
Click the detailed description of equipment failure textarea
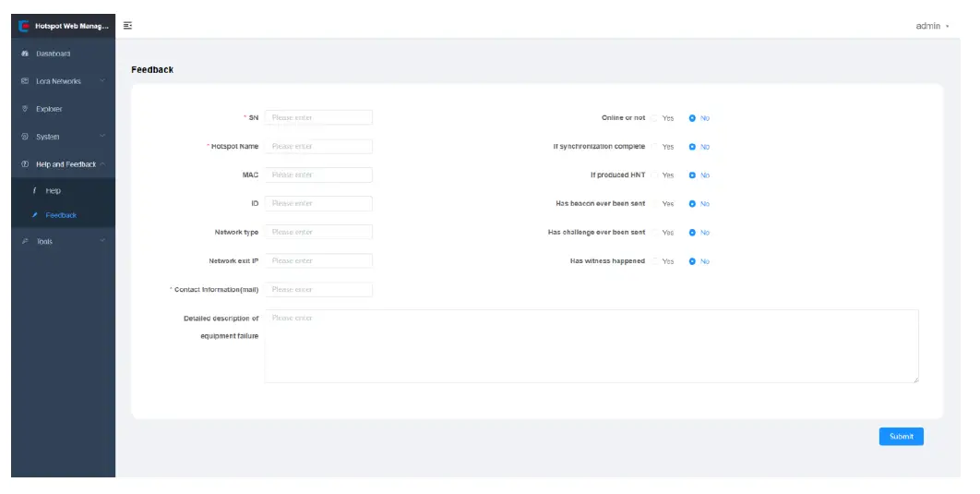(x=592, y=345)
